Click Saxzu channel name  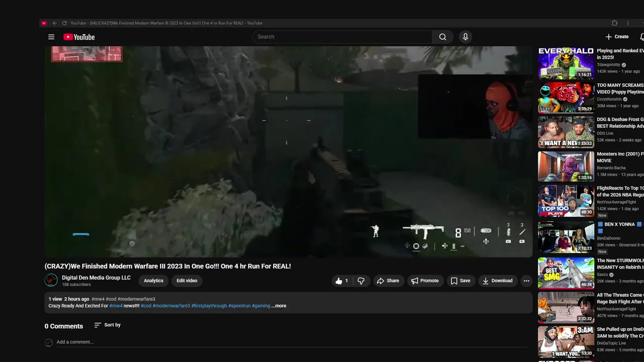(603, 275)
